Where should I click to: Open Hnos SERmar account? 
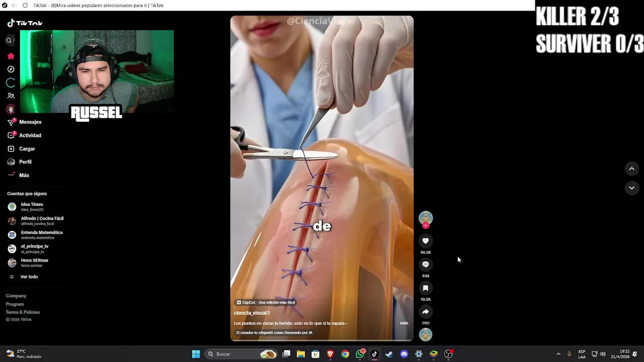(x=28, y=263)
